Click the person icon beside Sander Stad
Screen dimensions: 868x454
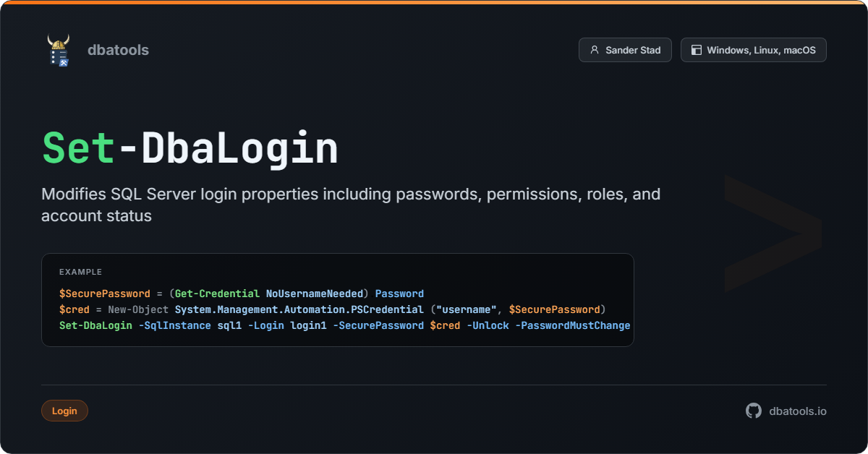pyautogui.click(x=594, y=50)
